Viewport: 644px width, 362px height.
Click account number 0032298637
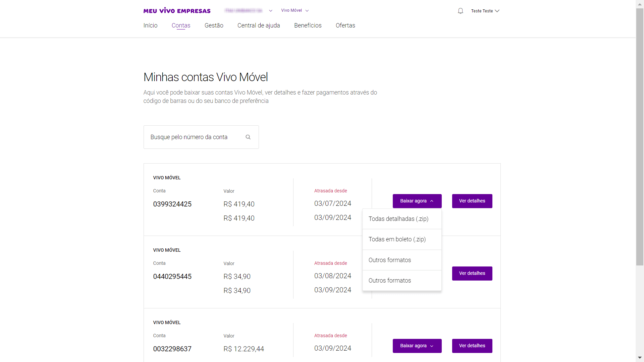coord(172,349)
